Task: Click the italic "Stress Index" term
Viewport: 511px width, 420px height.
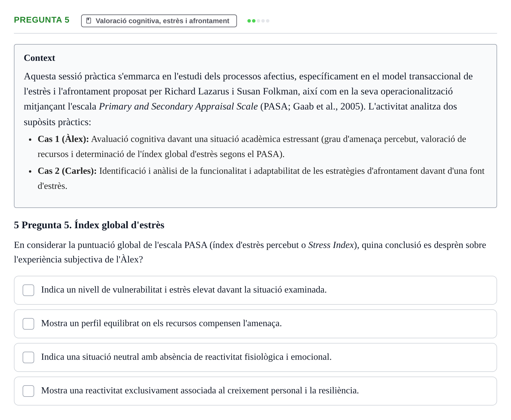Action: pyautogui.click(x=331, y=245)
